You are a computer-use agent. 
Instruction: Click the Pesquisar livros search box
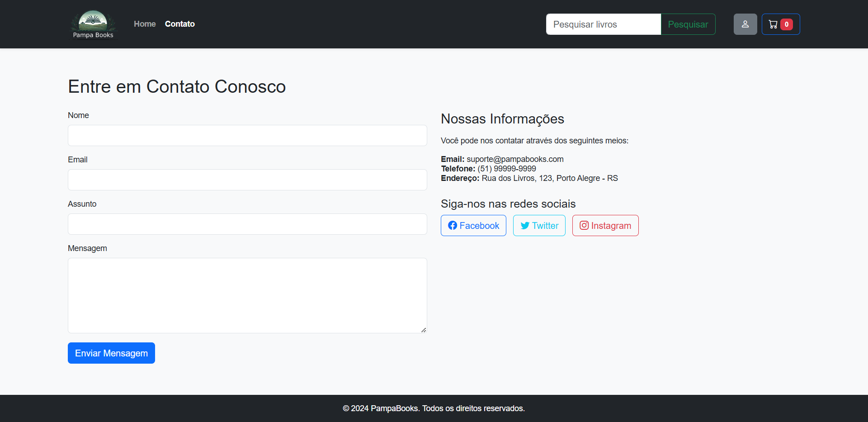coord(603,24)
